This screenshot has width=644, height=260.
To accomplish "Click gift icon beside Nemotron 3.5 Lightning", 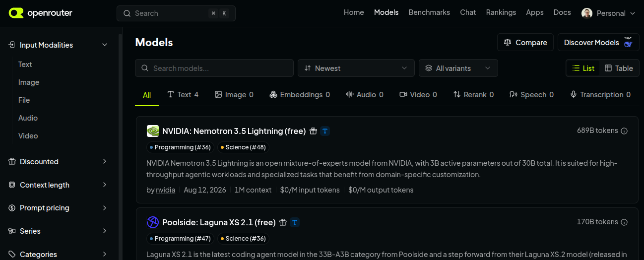I will tap(313, 131).
